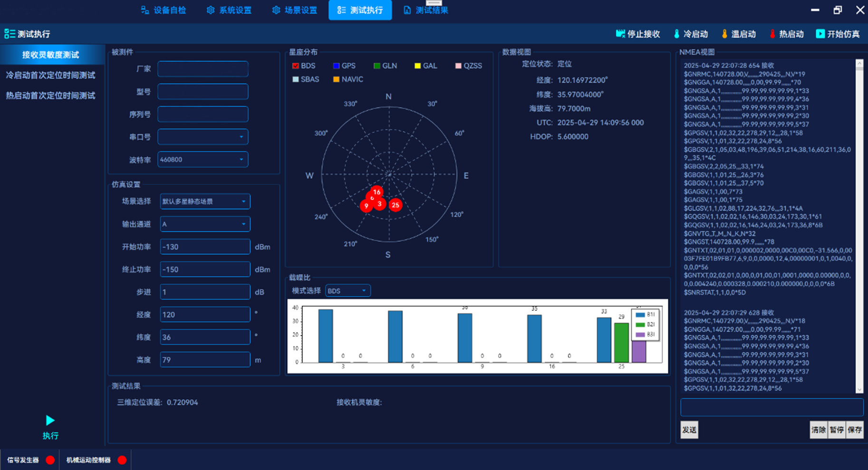Click the 发送 send button

tap(689, 430)
